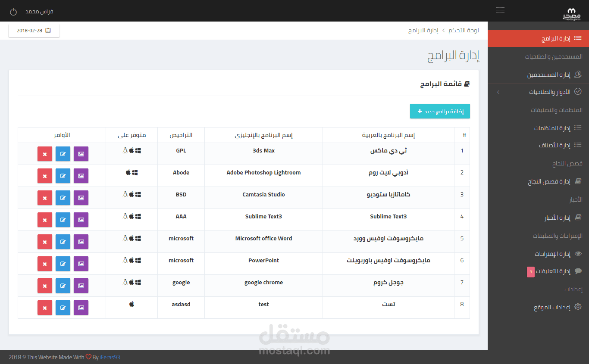Screen dimensions: 589x364
Task: Open إدارة قصص النجاح in sidebar
Action: [538, 182]
